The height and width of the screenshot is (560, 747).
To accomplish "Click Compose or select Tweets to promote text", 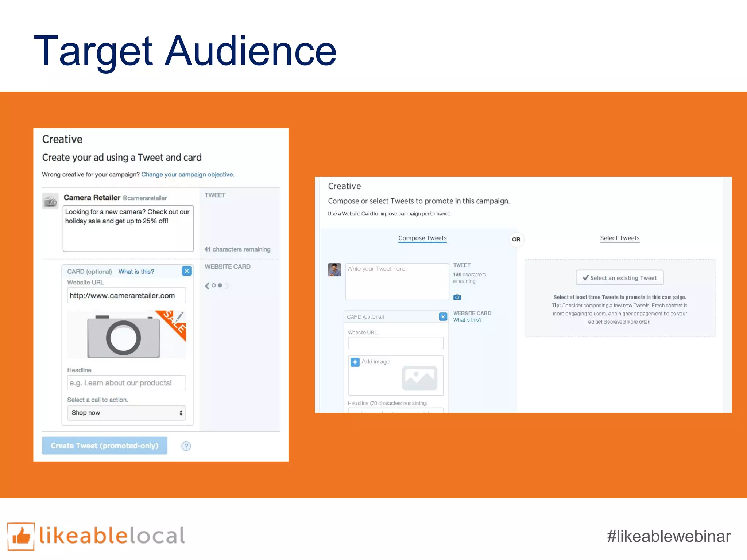I will click(419, 201).
